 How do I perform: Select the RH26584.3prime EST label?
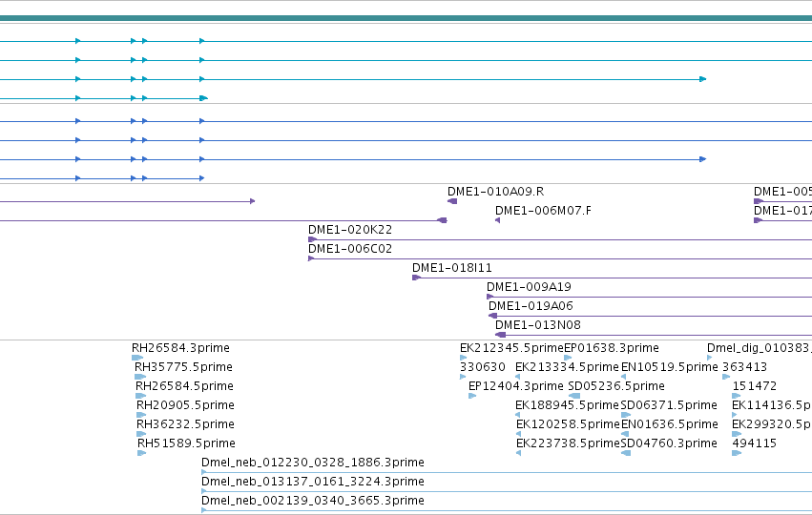click(x=180, y=348)
